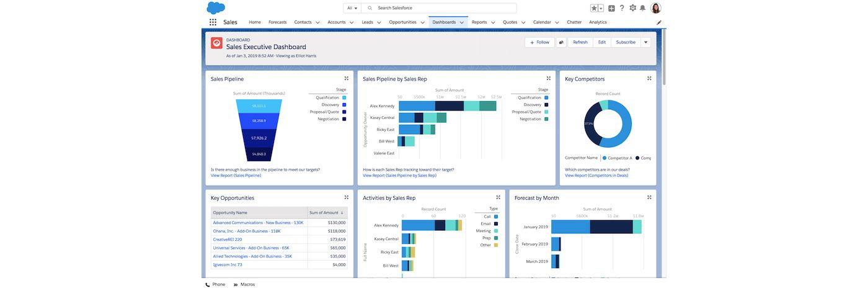Click the Competitor A legend dot
Viewport: 868px width, 291px height.
(x=605, y=158)
